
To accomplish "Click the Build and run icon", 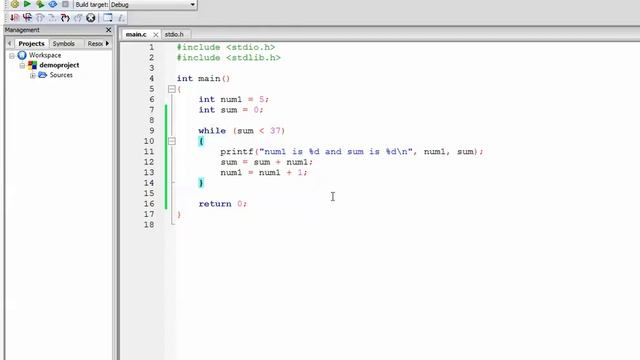I will coord(40,4).
